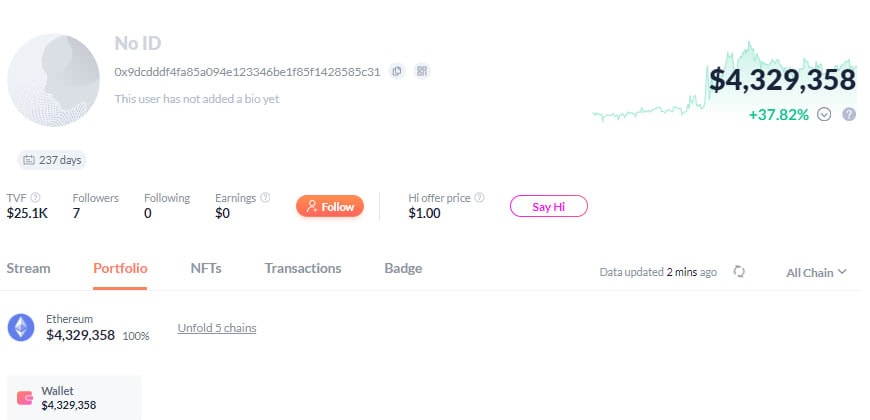Expand the percentage change chevron dropdown
The image size is (870, 420).
tap(825, 114)
